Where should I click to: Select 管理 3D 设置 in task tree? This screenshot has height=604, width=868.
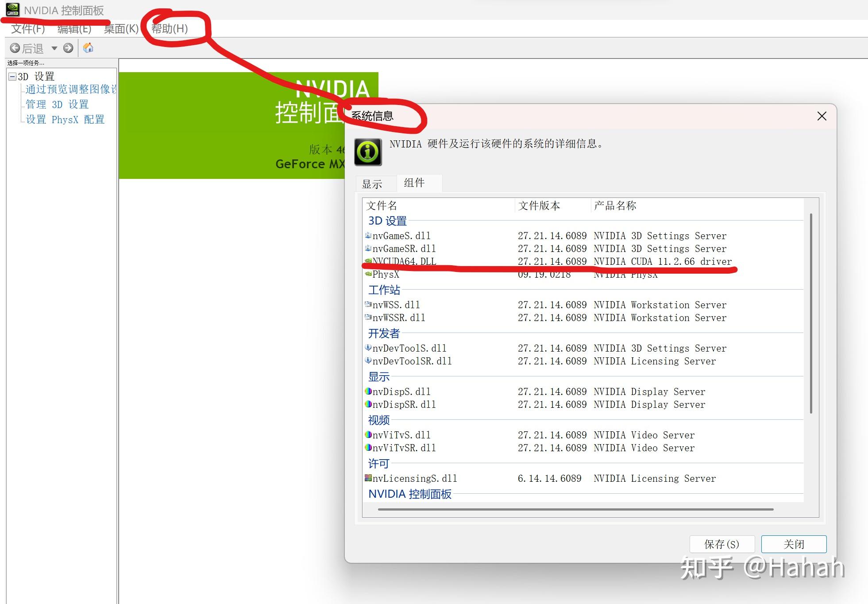[x=57, y=105]
